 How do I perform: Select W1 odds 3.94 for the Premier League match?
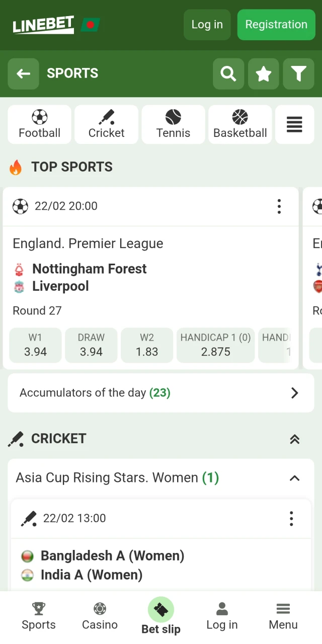(35, 345)
